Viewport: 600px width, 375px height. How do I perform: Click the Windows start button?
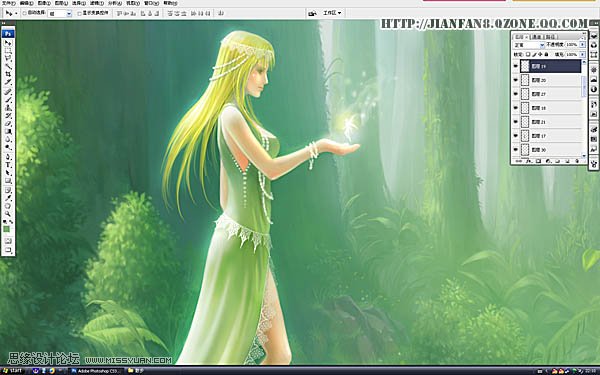point(12,371)
